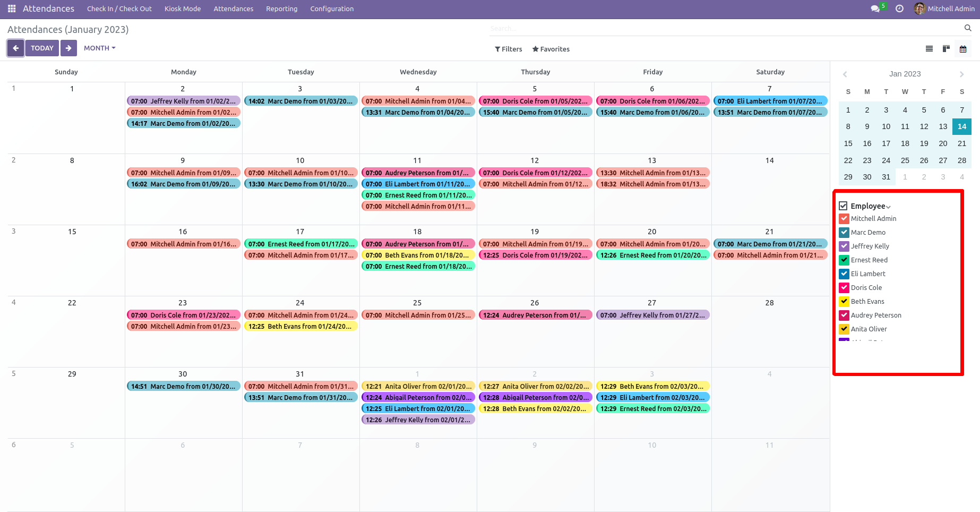Open Kiosk Mode menu
The width and height of the screenshot is (980, 512).
[183, 8]
